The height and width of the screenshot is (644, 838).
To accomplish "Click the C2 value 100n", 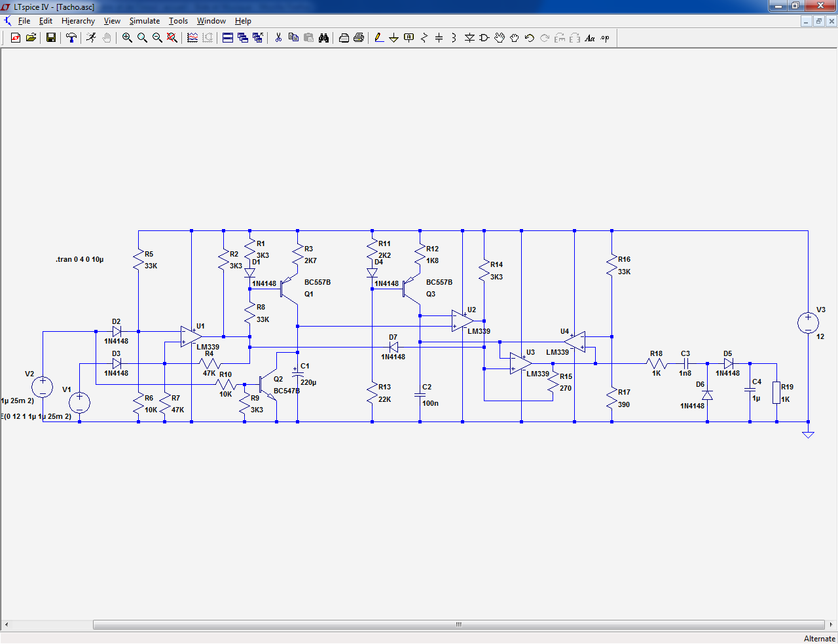I will point(430,403).
